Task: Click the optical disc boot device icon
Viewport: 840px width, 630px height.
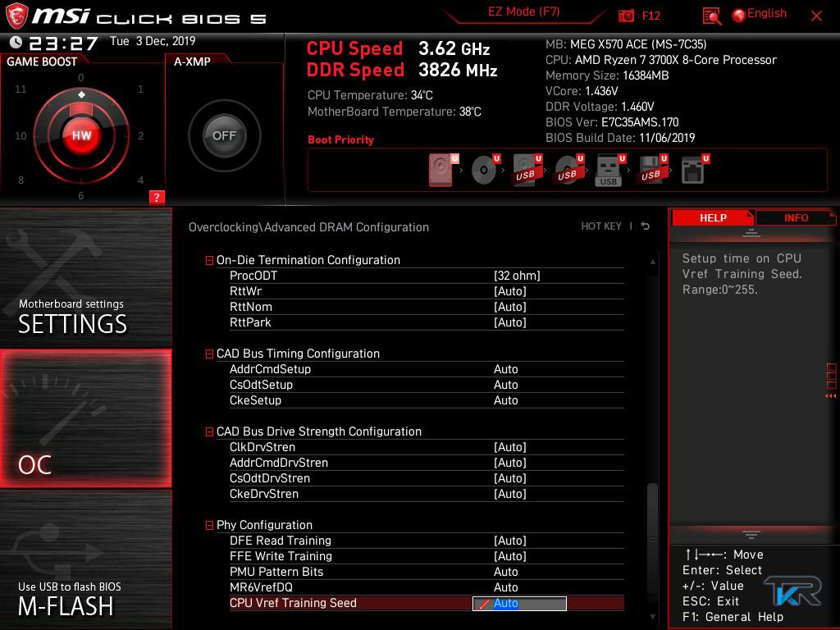Action: (486, 170)
